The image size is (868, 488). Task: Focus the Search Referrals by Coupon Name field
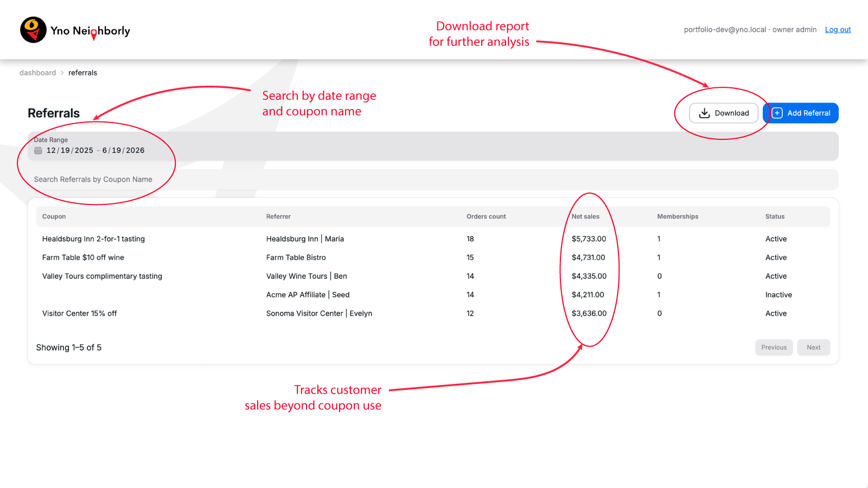[433, 179]
